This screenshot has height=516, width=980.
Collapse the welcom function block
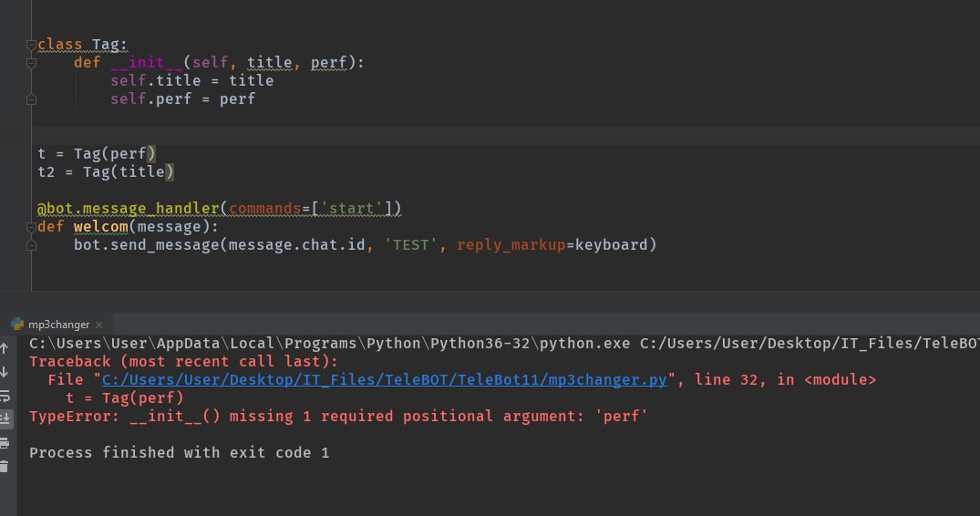pyautogui.click(x=32, y=227)
